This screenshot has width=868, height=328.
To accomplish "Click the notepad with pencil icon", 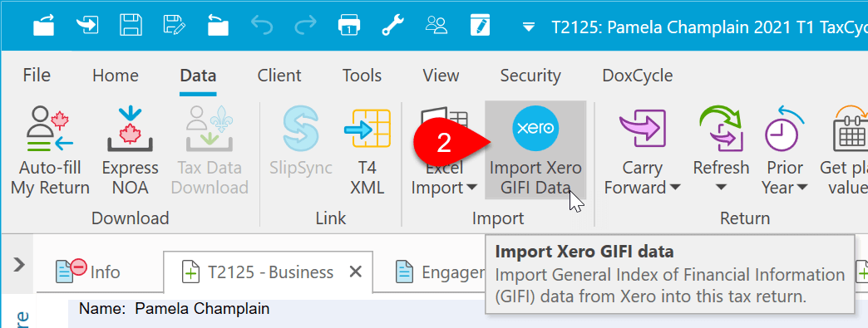I will tap(481, 25).
